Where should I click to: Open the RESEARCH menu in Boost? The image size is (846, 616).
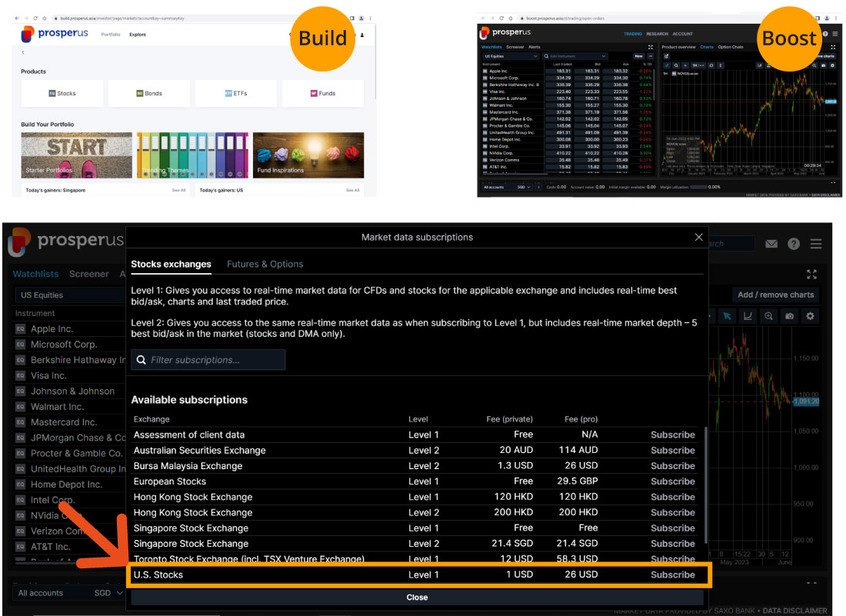click(657, 34)
